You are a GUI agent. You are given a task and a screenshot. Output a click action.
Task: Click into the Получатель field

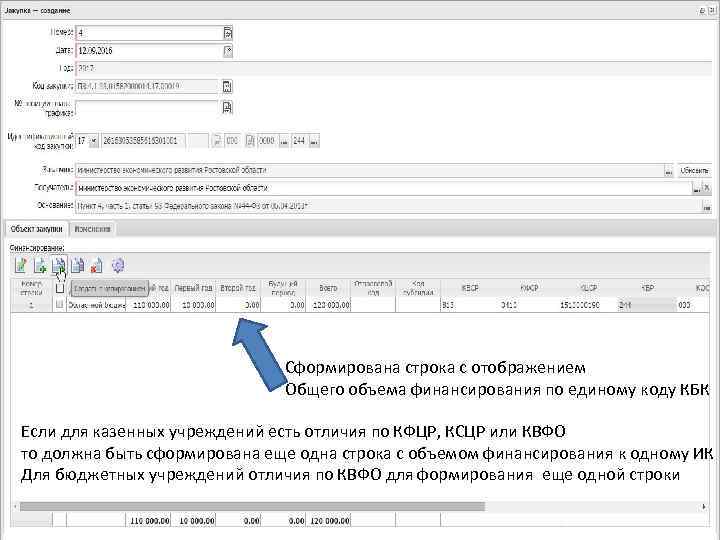[x=384, y=188]
